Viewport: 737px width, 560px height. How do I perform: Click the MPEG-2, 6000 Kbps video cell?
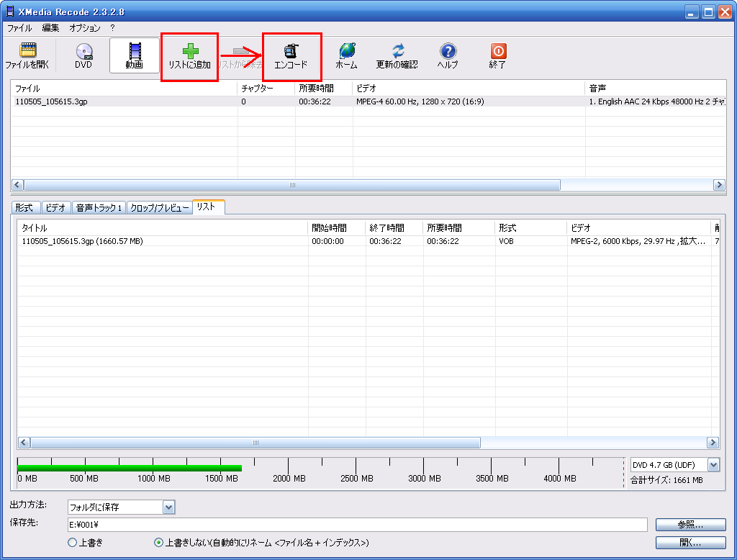[638, 241]
